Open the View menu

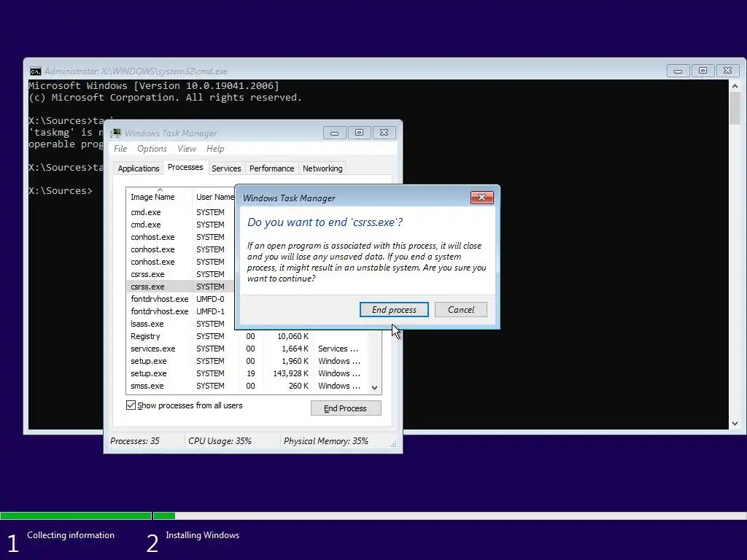point(187,149)
